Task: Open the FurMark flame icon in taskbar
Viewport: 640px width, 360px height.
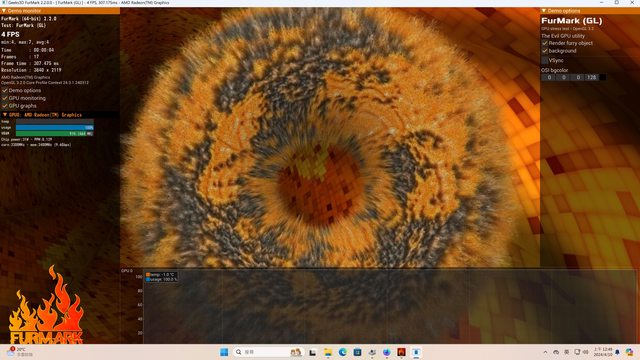Action: pos(401,352)
